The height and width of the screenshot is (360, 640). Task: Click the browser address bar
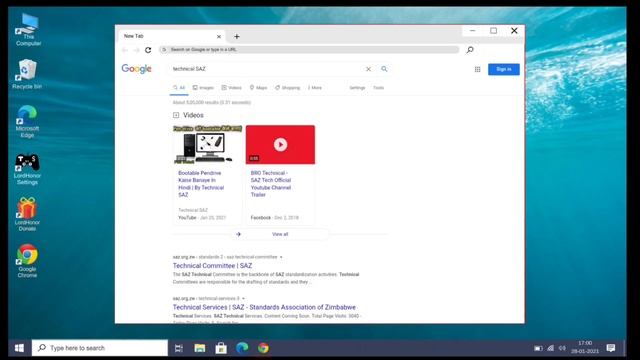tap(309, 50)
